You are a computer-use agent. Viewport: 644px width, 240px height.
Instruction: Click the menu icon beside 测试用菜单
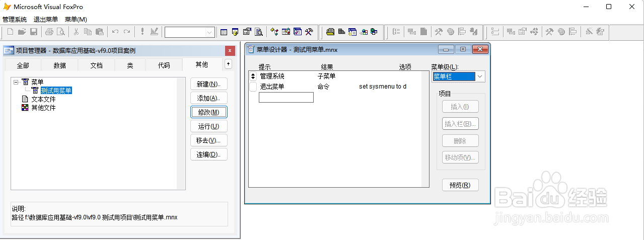(35, 91)
